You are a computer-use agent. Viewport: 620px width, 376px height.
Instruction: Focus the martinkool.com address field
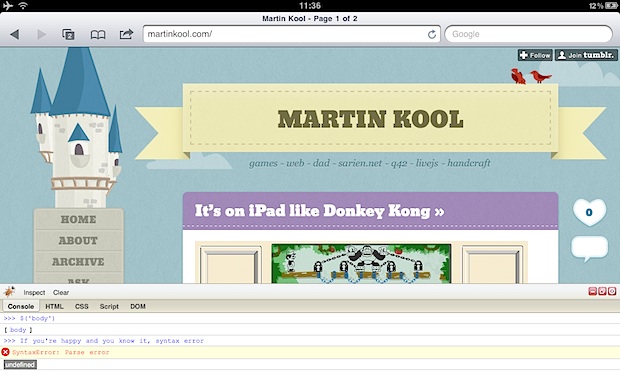tap(291, 34)
